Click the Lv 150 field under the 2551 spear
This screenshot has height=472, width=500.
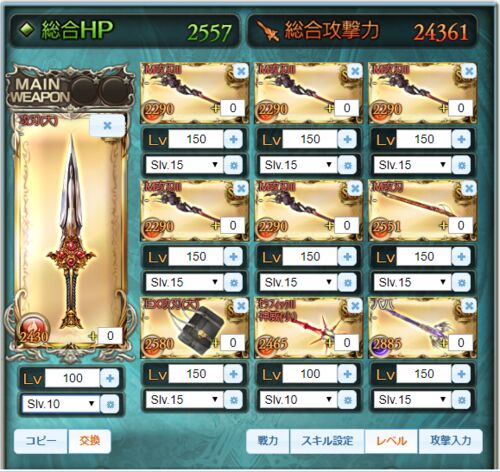click(424, 257)
